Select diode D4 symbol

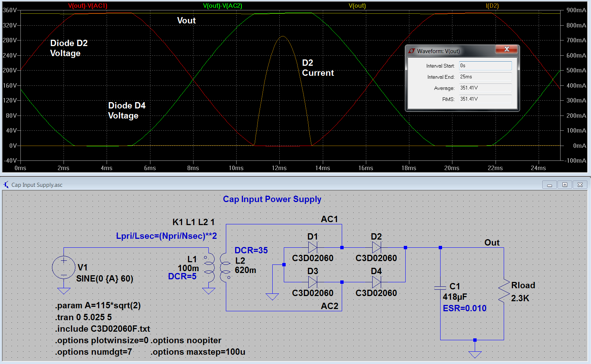[376, 282]
